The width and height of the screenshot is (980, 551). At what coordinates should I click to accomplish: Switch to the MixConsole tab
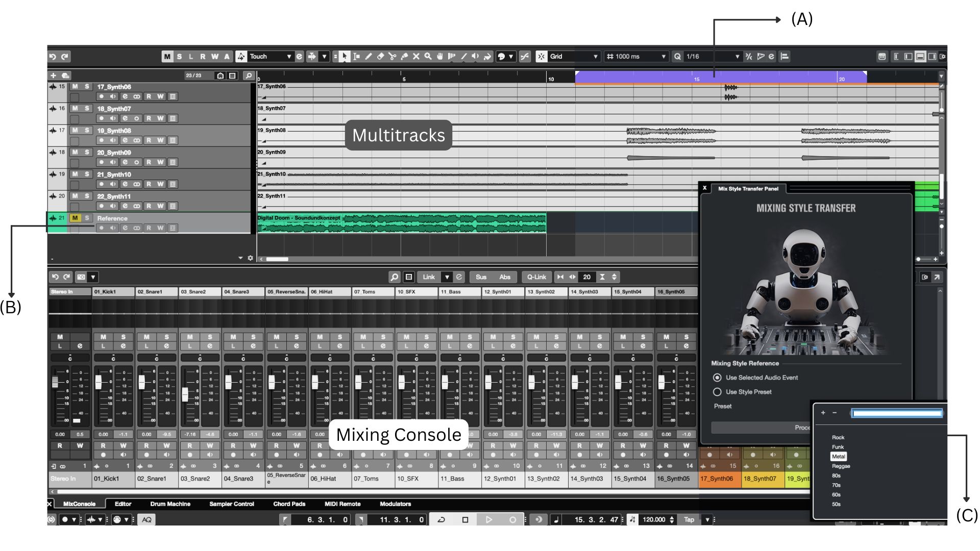point(79,504)
